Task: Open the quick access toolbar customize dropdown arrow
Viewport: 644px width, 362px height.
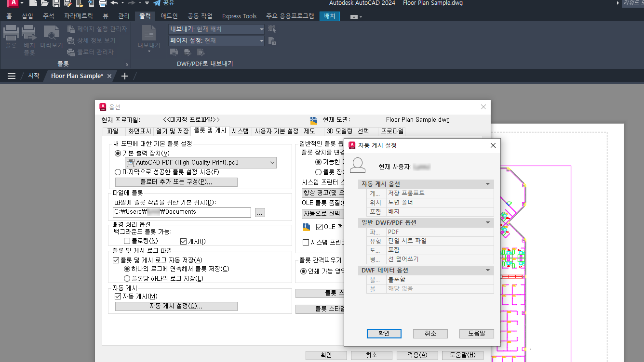Action: (147, 3)
